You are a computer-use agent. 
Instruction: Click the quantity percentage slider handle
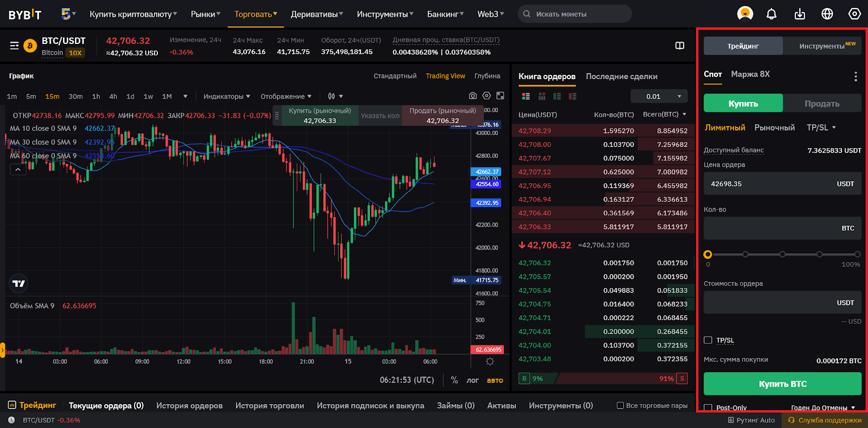pos(708,254)
